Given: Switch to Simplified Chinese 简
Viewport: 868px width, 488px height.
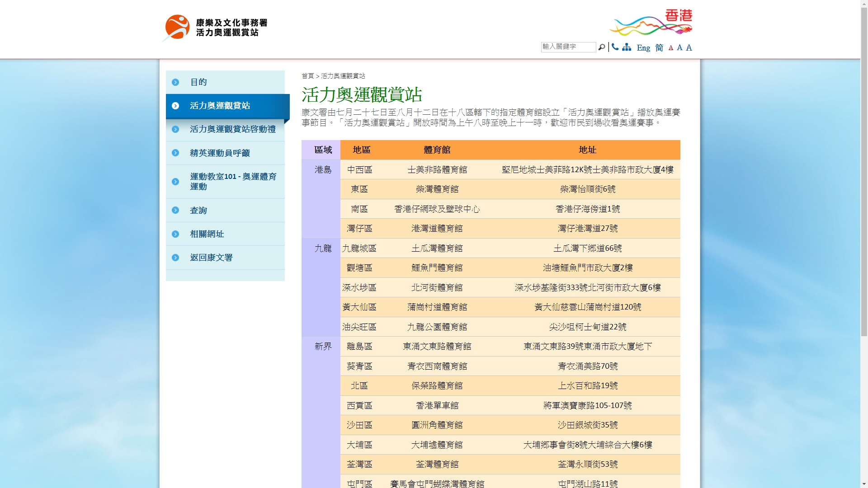Looking at the screenshot, I should point(659,47).
